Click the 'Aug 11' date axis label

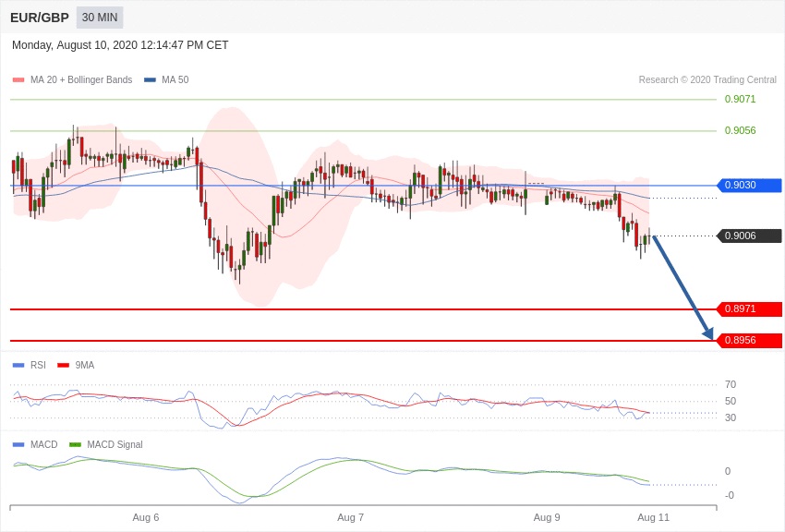pyautogui.click(x=653, y=517)
